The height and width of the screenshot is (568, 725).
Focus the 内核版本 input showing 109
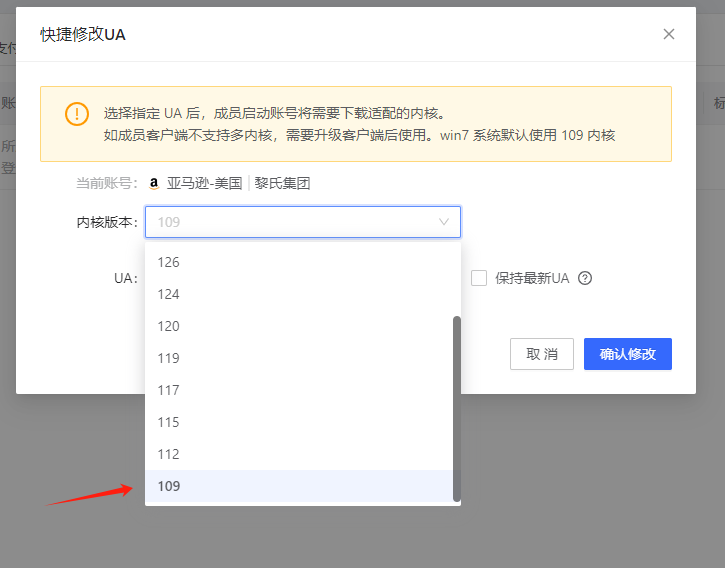290,222
